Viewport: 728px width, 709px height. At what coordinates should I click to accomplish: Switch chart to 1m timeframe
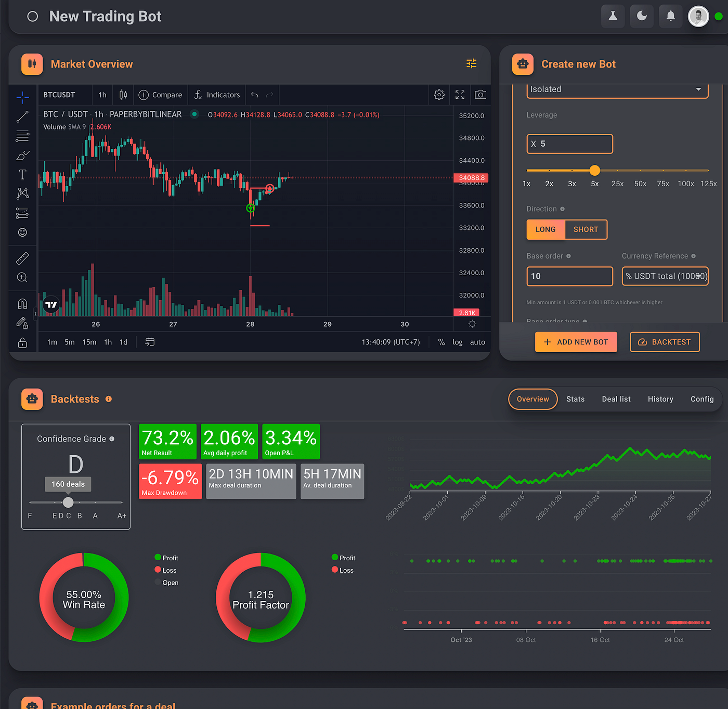click(x=52, y=342)
